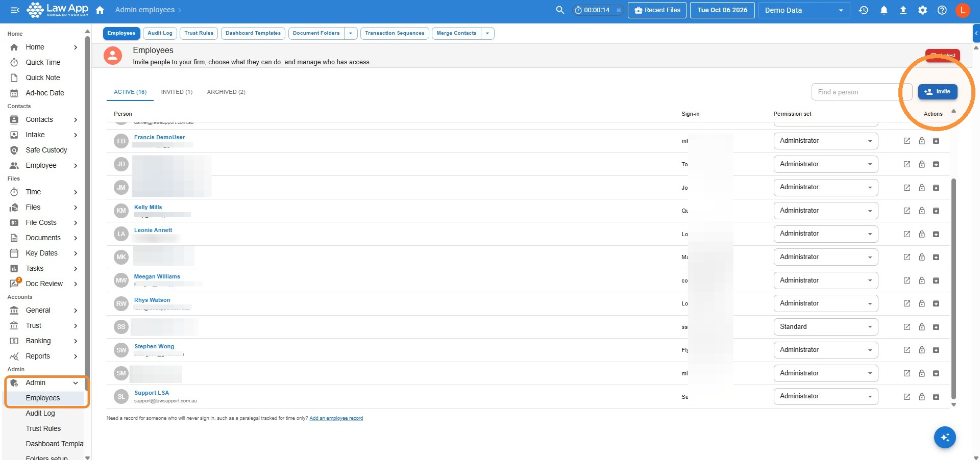View notifications bell
Image resolution: width=980 pixels, height=460 pixels.
point(884,10)
